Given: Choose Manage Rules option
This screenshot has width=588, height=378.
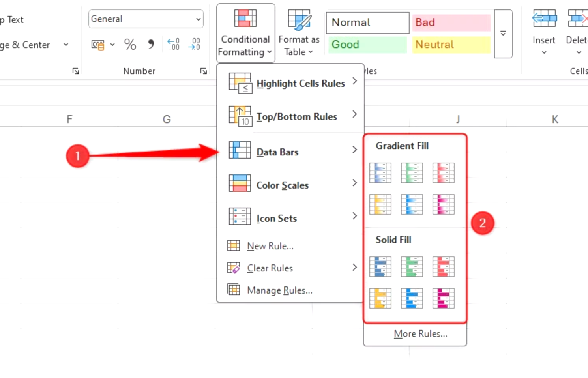Looking at the screenshot, I should pyautogui.click(x=279, y=290).
